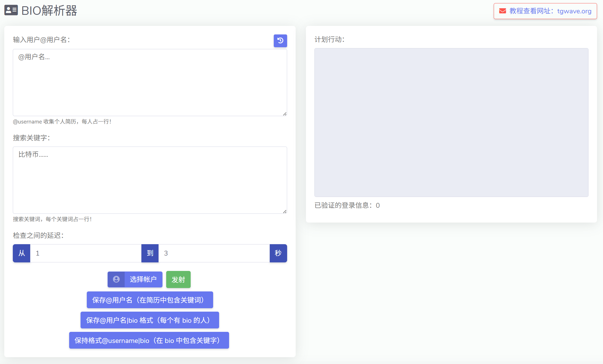Click the ID card icon beside BIO解析器
603x364 pixels.
(11, 11)
